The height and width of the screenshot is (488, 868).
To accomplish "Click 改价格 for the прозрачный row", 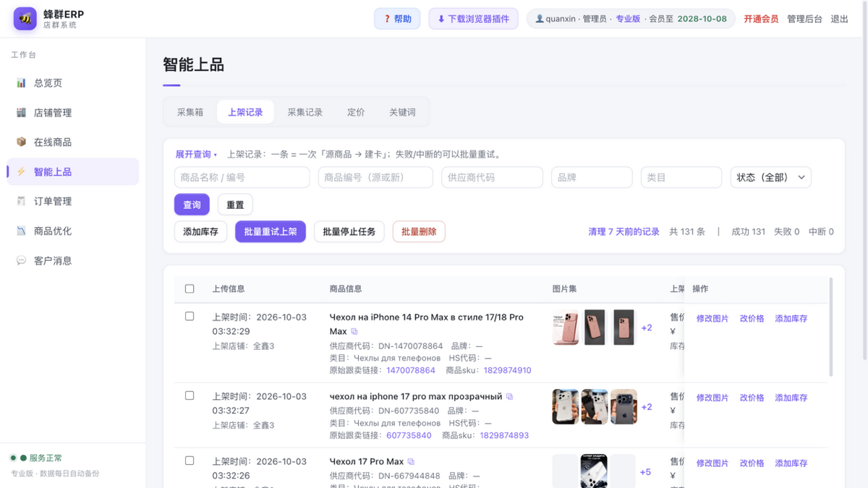I will click(x=752, y=398).
